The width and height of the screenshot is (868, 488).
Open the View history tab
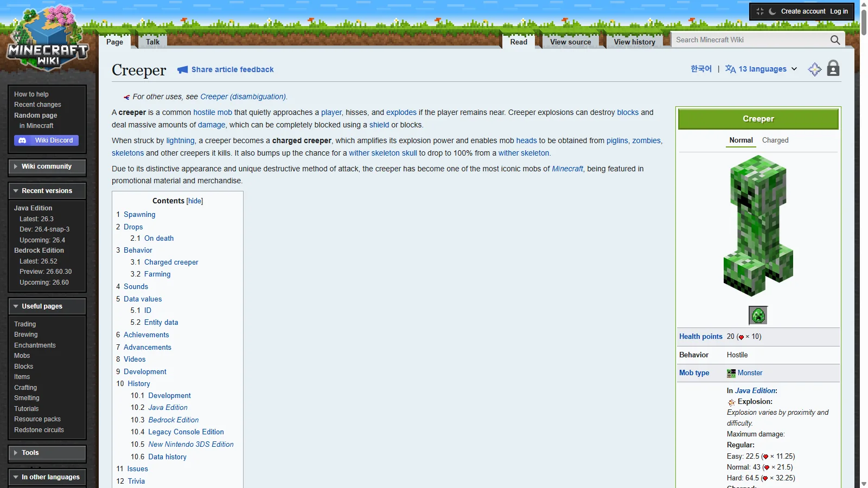click(x=634, y=42)
